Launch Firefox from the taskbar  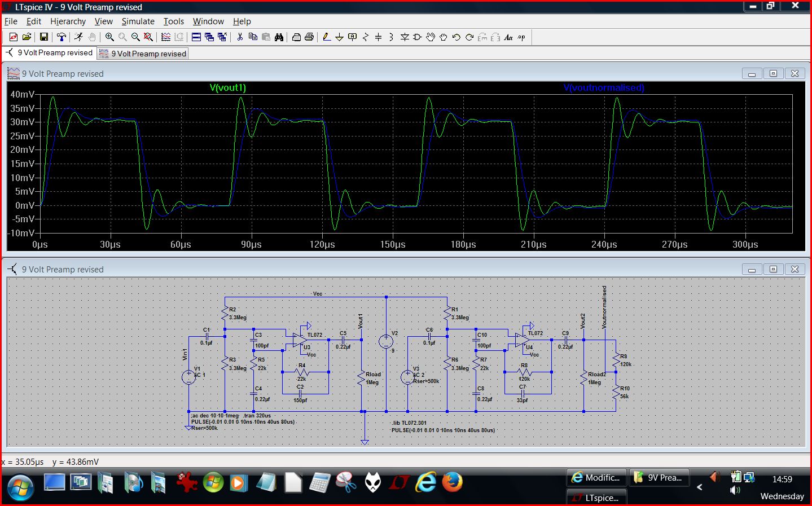453,482
